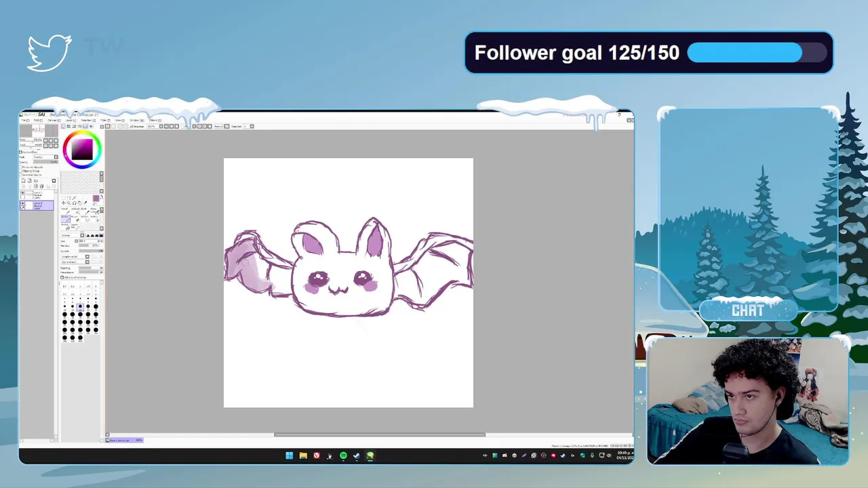Adjust the brush Density slider
868x488 pixels.
point(91,251)
